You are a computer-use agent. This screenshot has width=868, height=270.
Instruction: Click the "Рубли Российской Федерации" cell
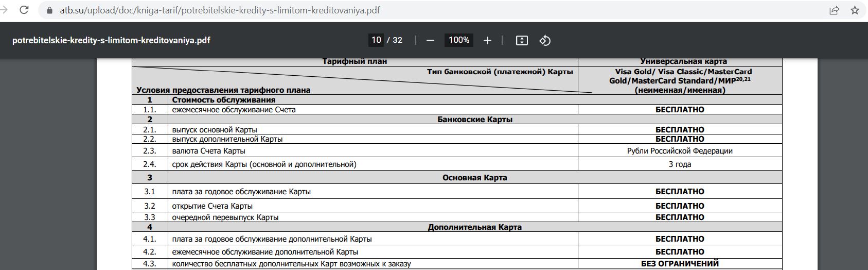coord(680,151)
